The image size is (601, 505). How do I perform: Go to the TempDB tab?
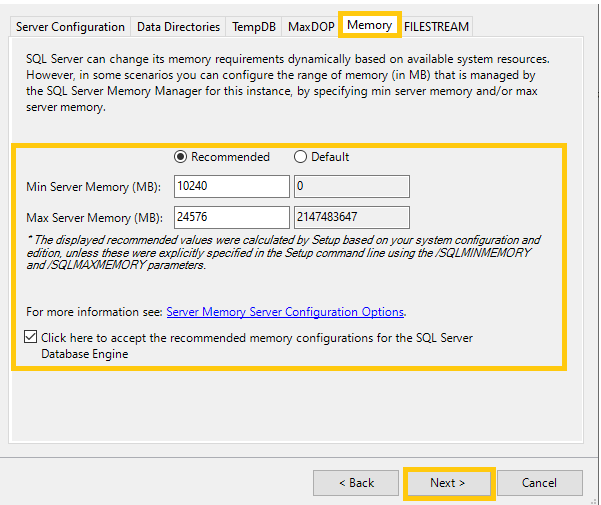coord(254,27)
